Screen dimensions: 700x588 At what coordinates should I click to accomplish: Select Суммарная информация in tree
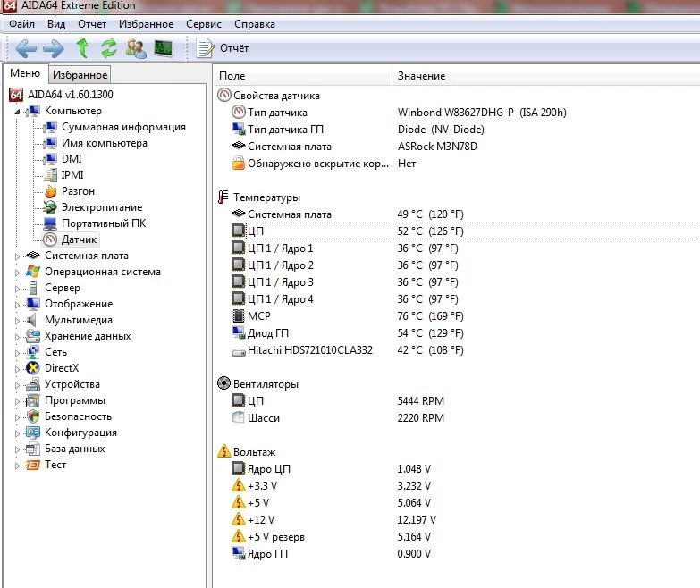pyautogui.click(x=123, y=127)
